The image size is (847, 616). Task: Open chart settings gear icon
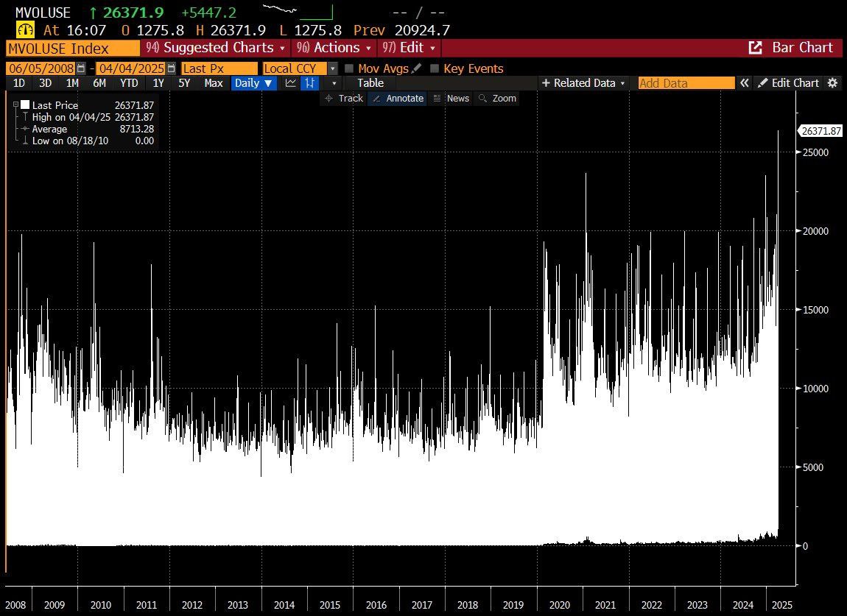pos(833,83)
